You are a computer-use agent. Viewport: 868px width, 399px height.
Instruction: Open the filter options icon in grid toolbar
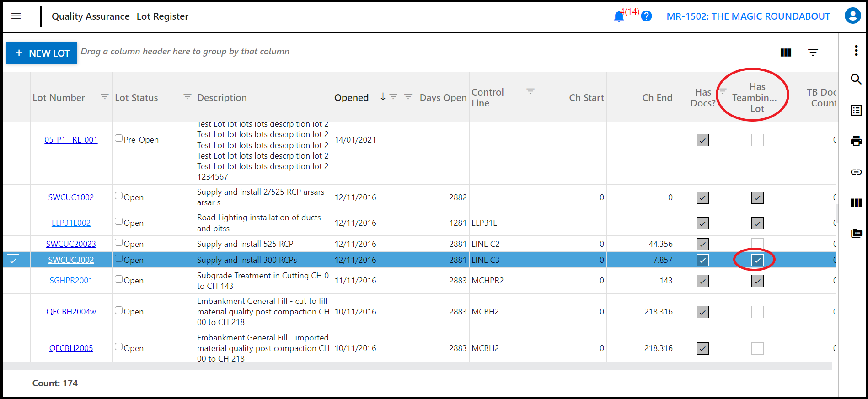point(813,53)
